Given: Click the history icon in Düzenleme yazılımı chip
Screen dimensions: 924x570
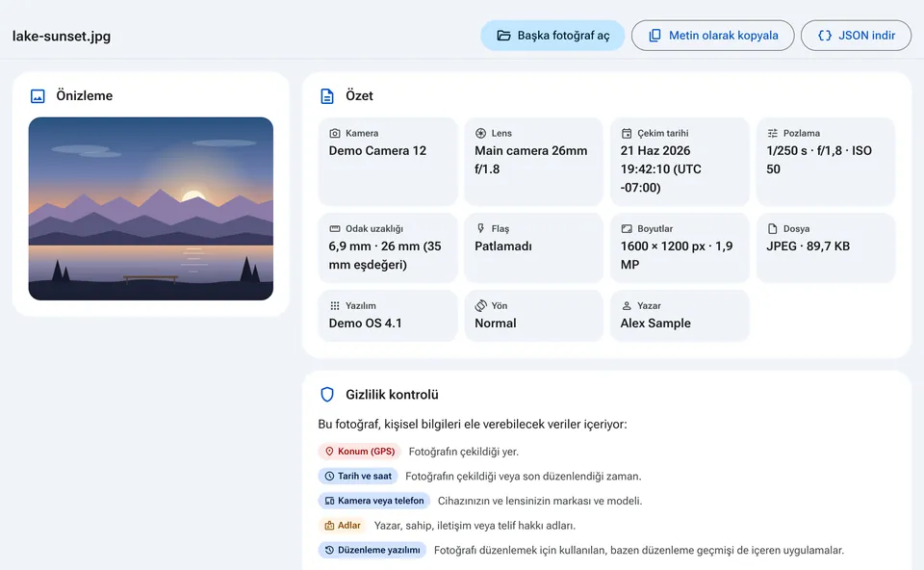Looking at the screenshot, I should point(329,551).
